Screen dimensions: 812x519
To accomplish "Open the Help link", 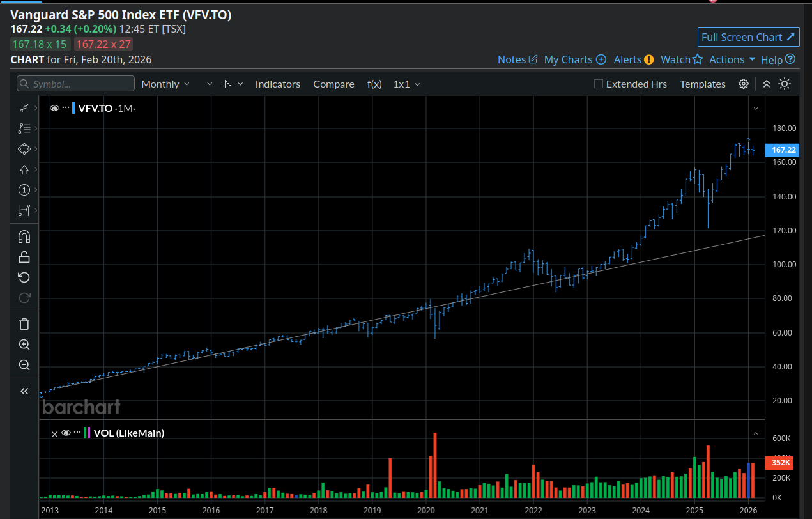I will [x=778, y=59].
